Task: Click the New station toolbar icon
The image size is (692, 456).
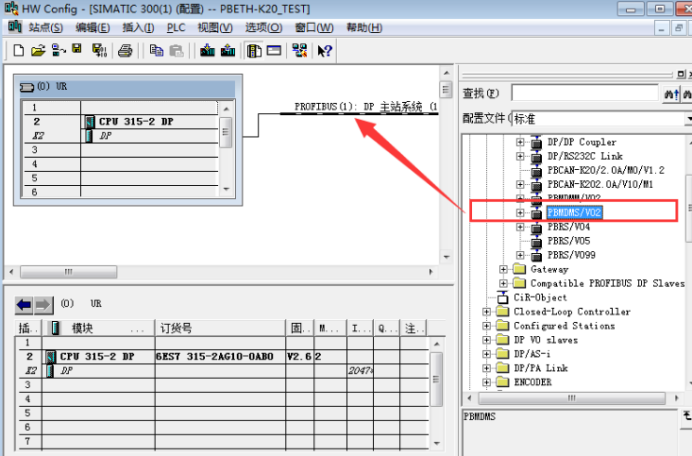Action: 19,50
